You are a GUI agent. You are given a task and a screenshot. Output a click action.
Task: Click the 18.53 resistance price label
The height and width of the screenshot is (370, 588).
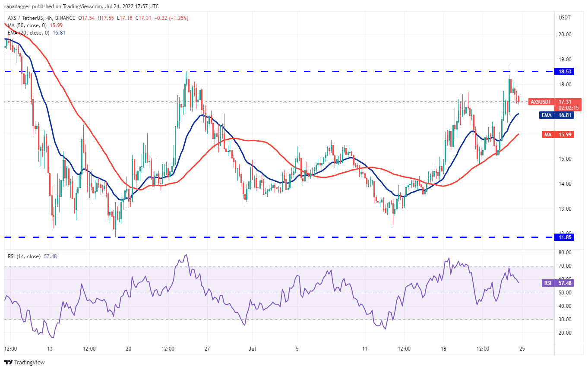pyautogui.click(x=564, y=71)
